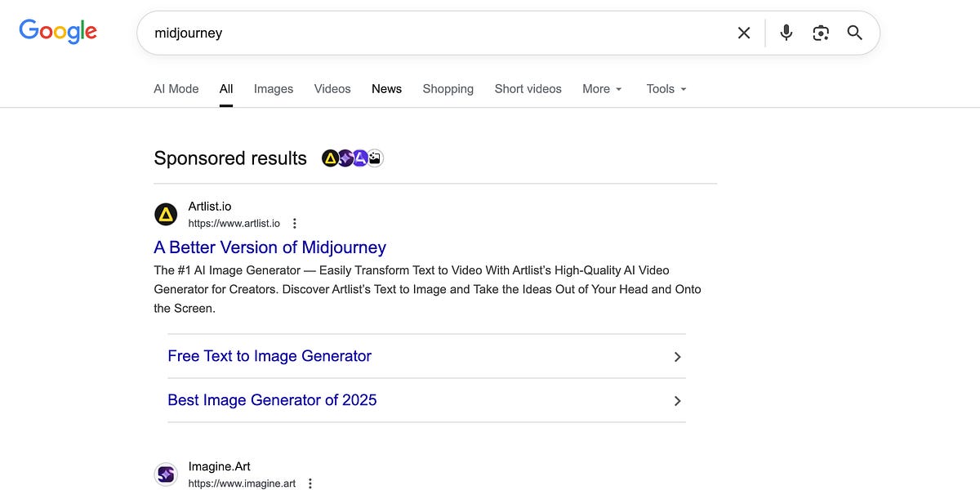Viewport: 980px width, 490px height.
Task: Click the Artlist ad description text
Action: [427, 289]
